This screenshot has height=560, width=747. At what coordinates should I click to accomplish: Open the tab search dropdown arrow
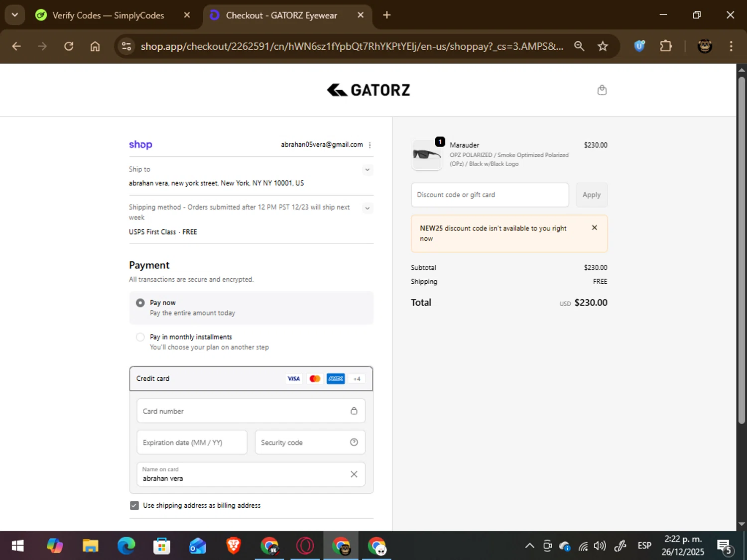click(15, 15)
